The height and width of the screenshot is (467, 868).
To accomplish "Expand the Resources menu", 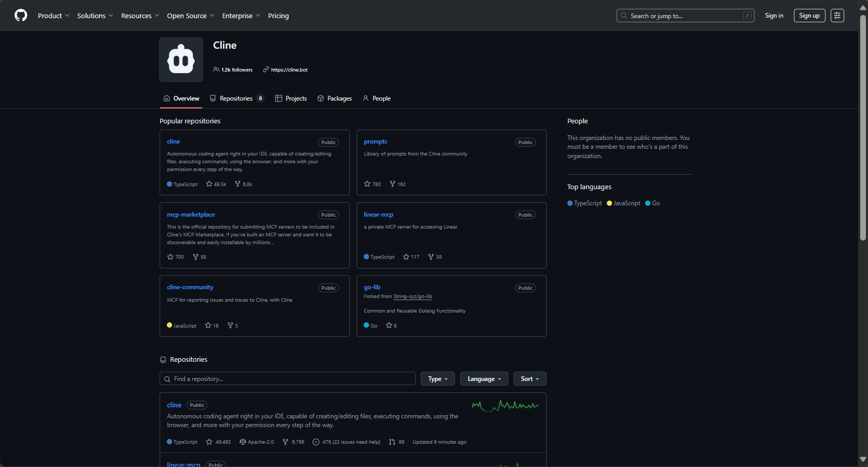I will [x=140, y=16].
